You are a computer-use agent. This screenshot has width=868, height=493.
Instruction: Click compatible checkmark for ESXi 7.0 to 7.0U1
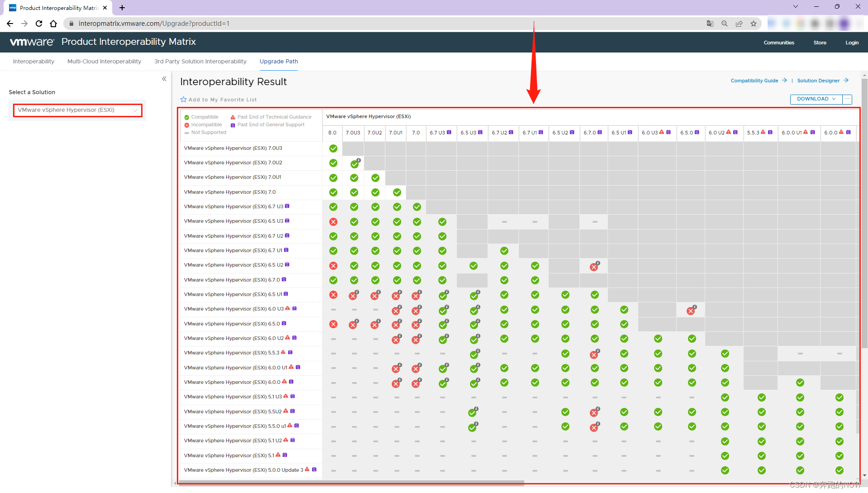point(397,192)
